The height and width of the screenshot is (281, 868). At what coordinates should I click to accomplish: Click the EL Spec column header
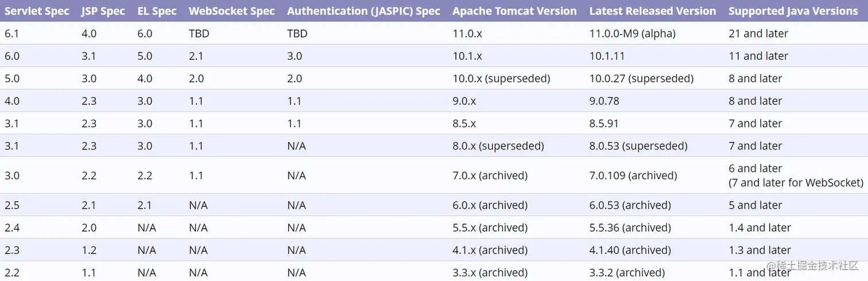[x=157, y=11]
